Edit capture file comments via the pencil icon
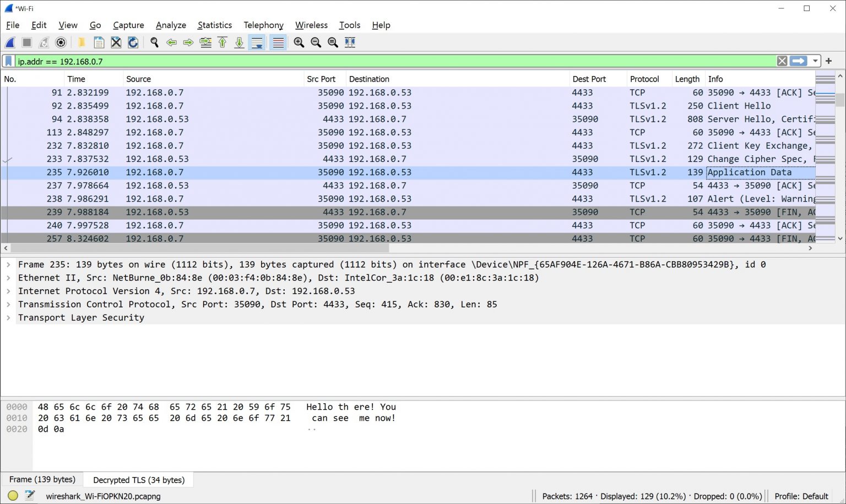 point(29,495)
